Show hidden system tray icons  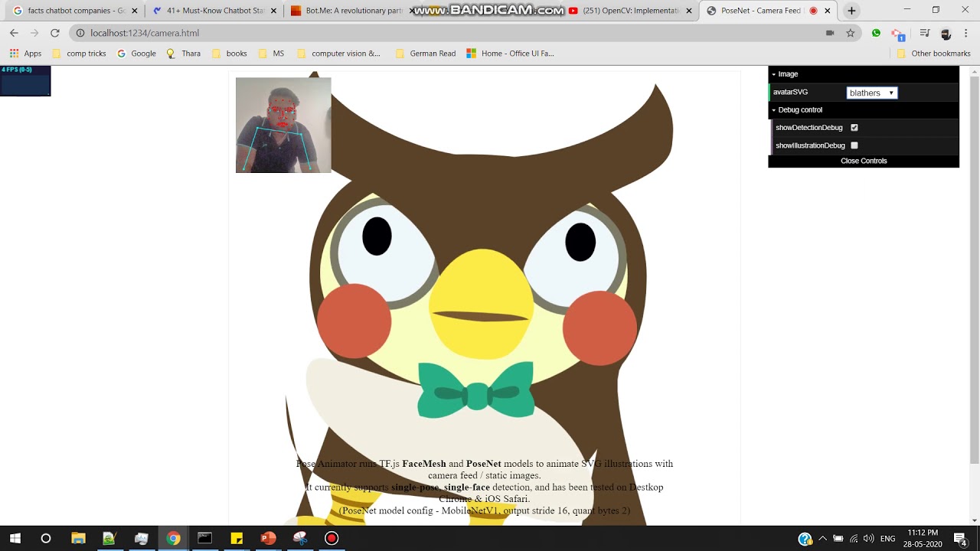pos(822,539)
